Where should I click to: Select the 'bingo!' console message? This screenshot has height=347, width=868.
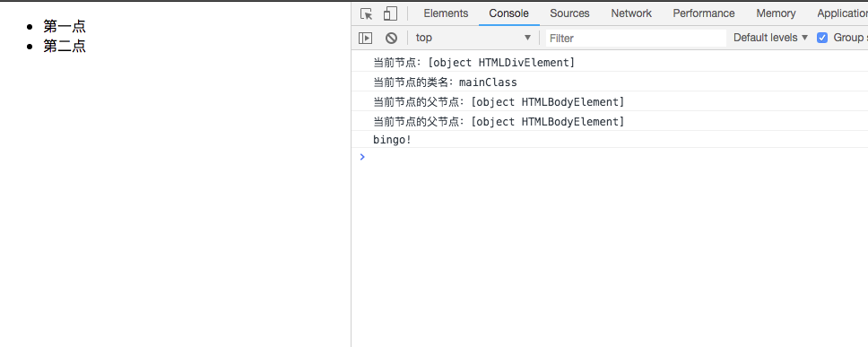click(610, 140)
